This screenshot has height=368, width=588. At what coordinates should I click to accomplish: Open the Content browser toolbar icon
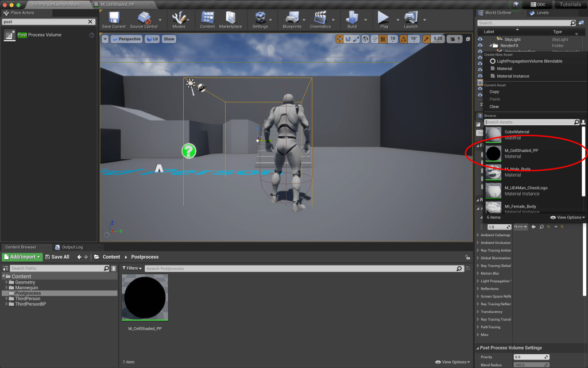click(207, 18)
